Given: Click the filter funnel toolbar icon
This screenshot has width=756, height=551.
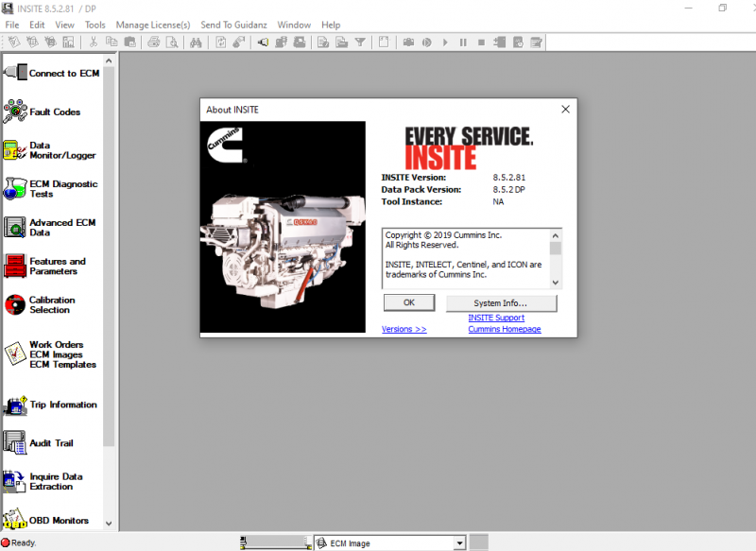Looking at the screenshot, I should pyautogui.click(x=360, y=43).
